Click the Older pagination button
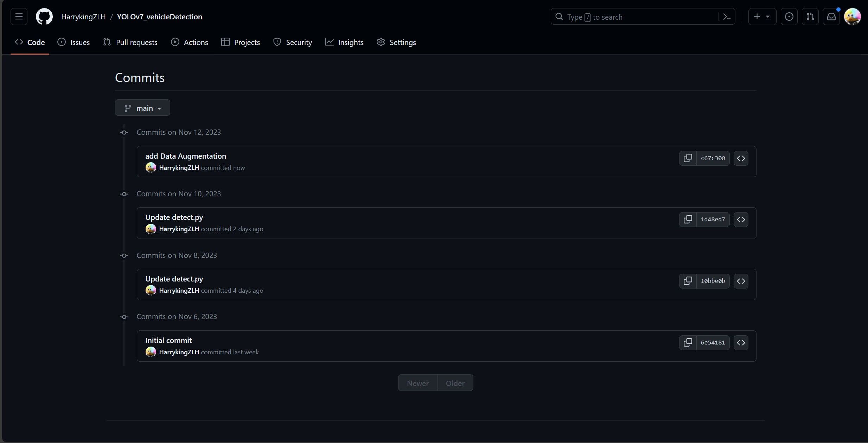 [x=455, y=383]
